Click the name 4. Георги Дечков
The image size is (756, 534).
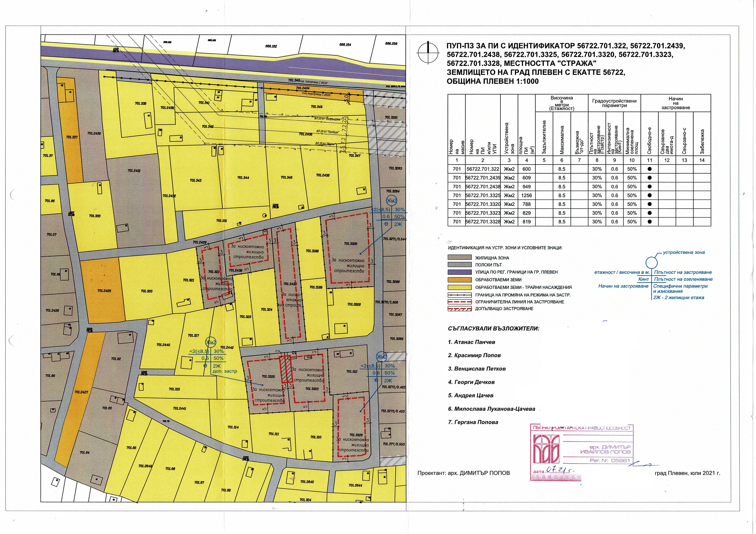pyautogui.click(x=471, y=382)
